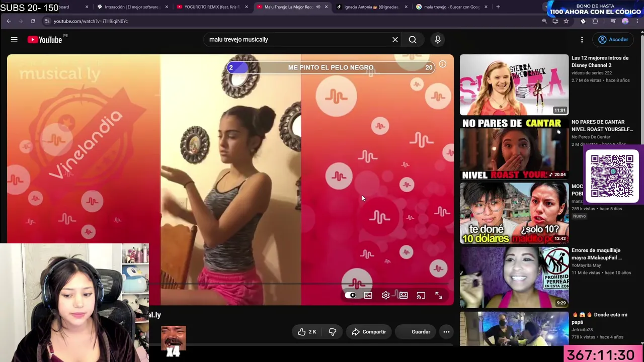
Task: Visit the 'No Pares De Cantar' channel
Action: tap(591, 137)
